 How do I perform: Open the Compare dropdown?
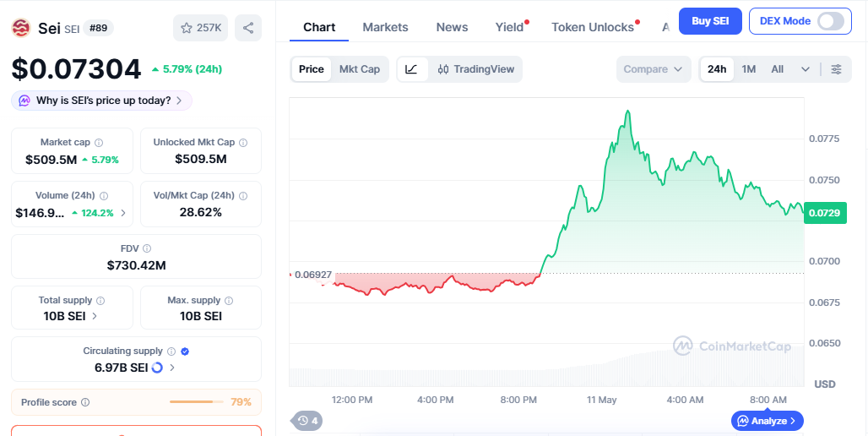654,69
